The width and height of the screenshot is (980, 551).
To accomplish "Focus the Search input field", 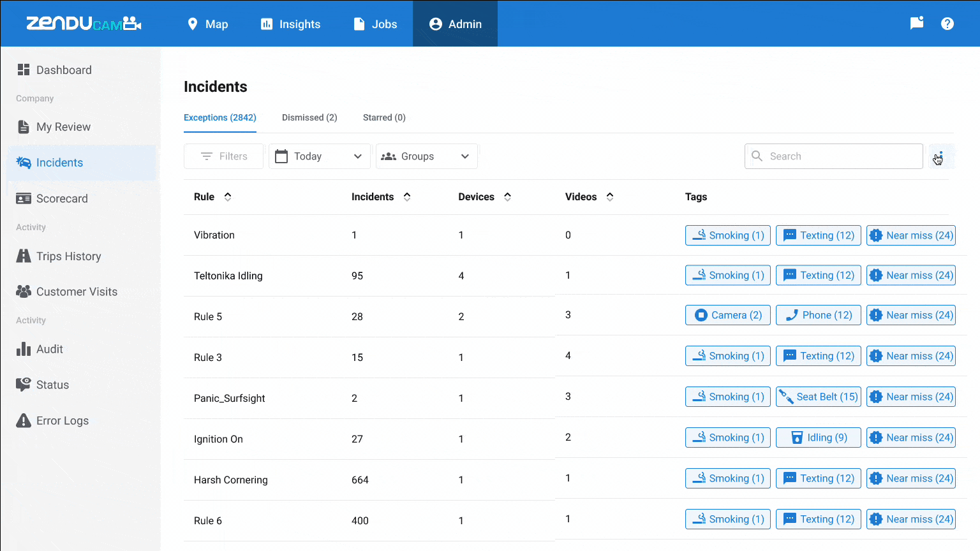I will (834, 156).
